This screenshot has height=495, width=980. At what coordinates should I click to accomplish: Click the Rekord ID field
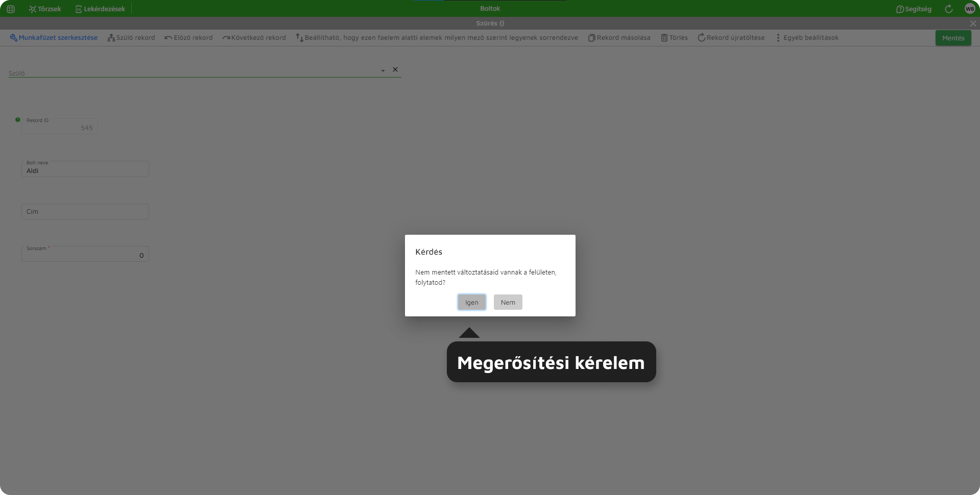coord(59,127)
